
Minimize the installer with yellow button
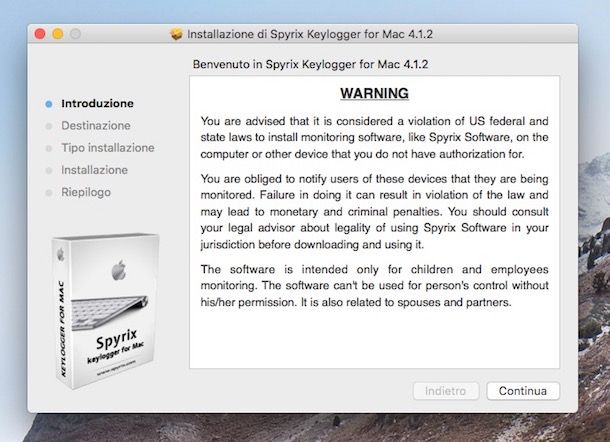[x=58, y=34]
